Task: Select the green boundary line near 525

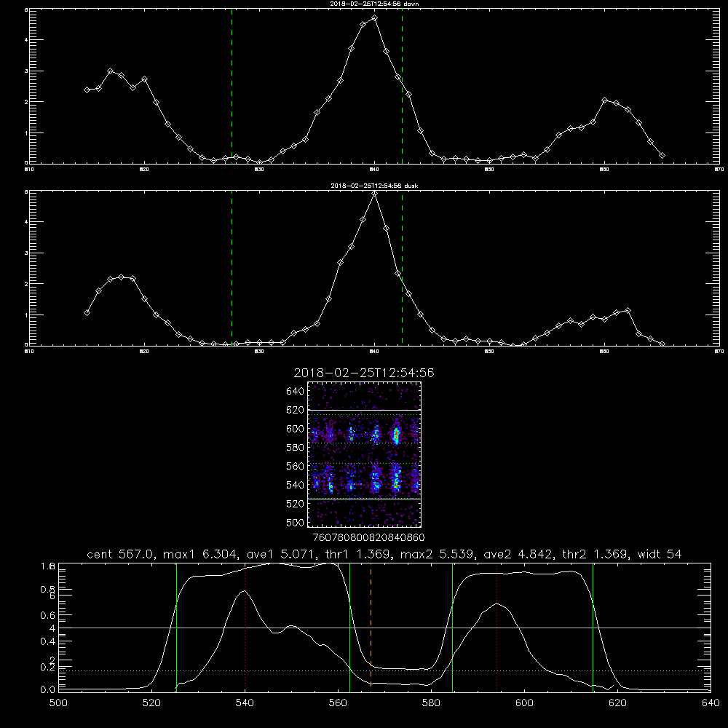Action: click(x=176, y=627)
